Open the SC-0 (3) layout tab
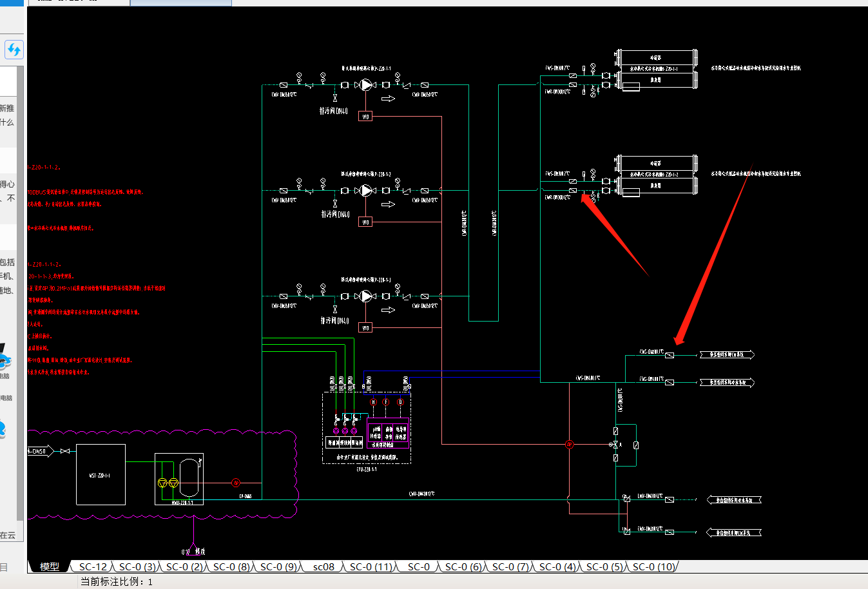This screenshot has height=589, width=868. click(137, 567)
